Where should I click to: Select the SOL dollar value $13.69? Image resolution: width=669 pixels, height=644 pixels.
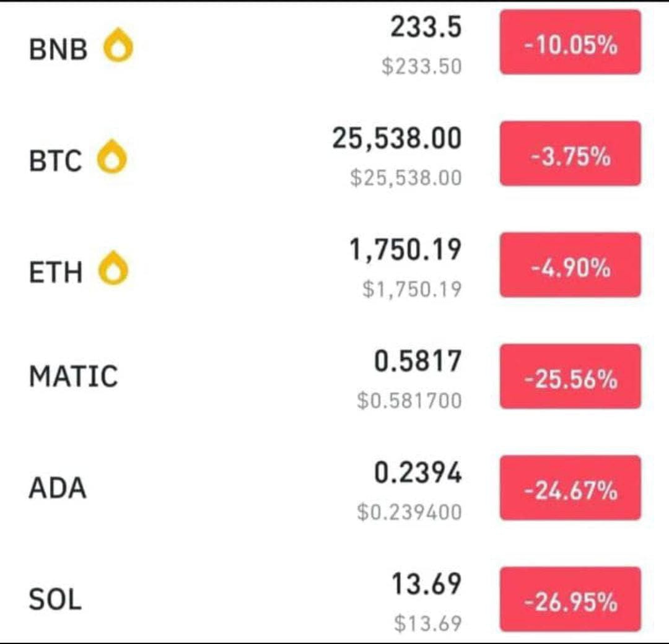tap(427, 623)
